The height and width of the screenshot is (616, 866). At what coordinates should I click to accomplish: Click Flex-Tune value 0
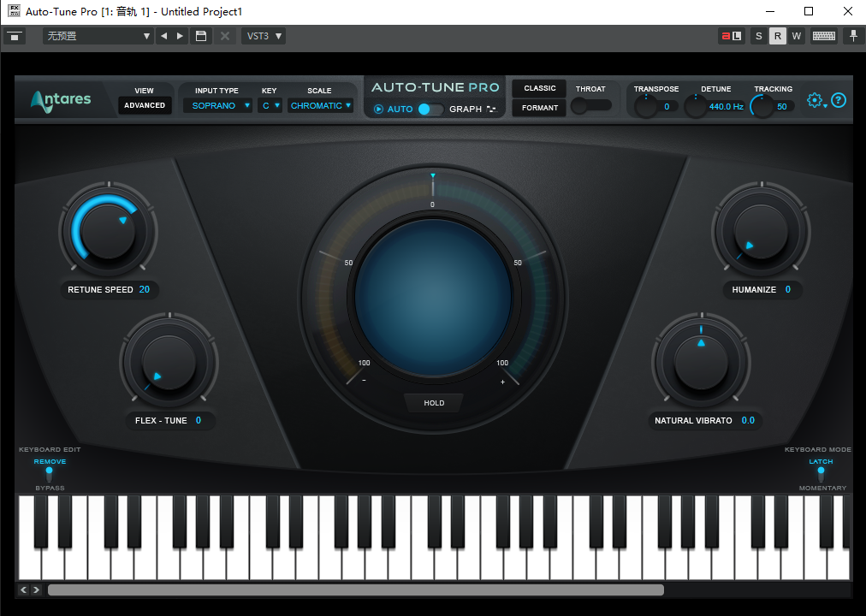pos(199,420)
